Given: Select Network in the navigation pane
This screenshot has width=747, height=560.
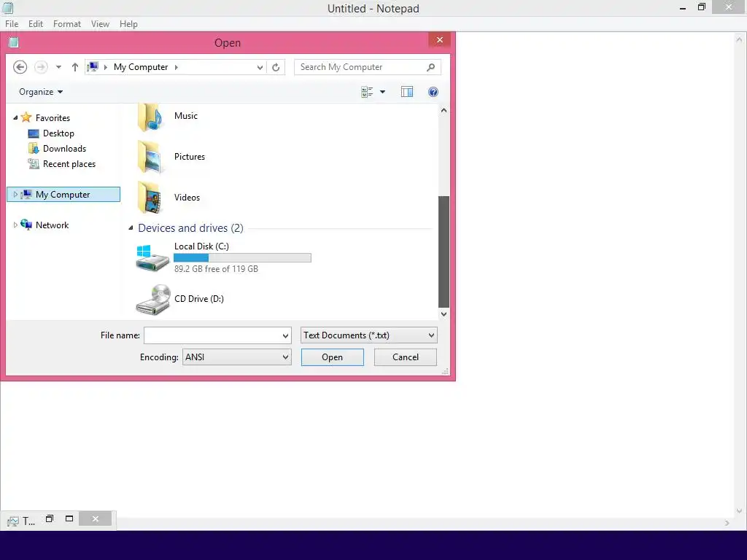Looking at the screenshot, I should click(x=52, y=225).
